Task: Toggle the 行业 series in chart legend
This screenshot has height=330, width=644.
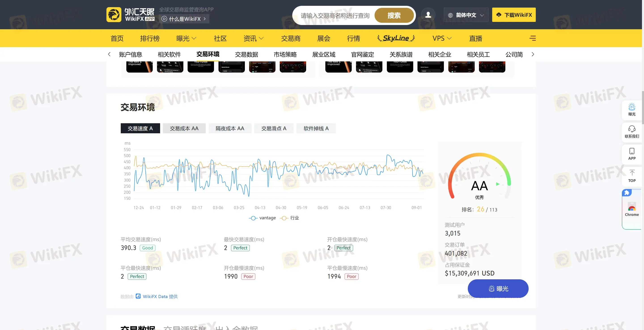Action: (290, 218)
